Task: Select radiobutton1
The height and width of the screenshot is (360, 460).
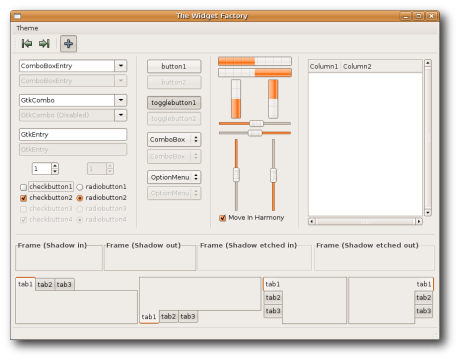Action: [x=80, y=187]
